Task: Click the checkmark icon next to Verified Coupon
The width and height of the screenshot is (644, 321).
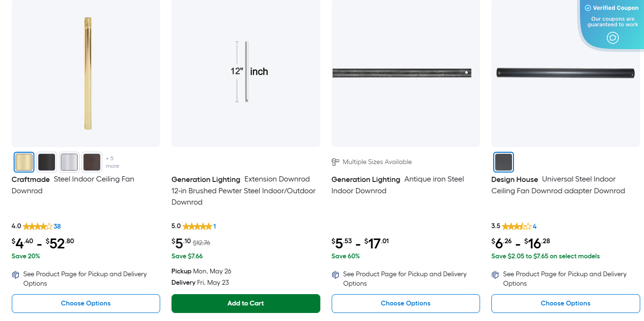Action: pyautogui.click(x=588, y=8)
